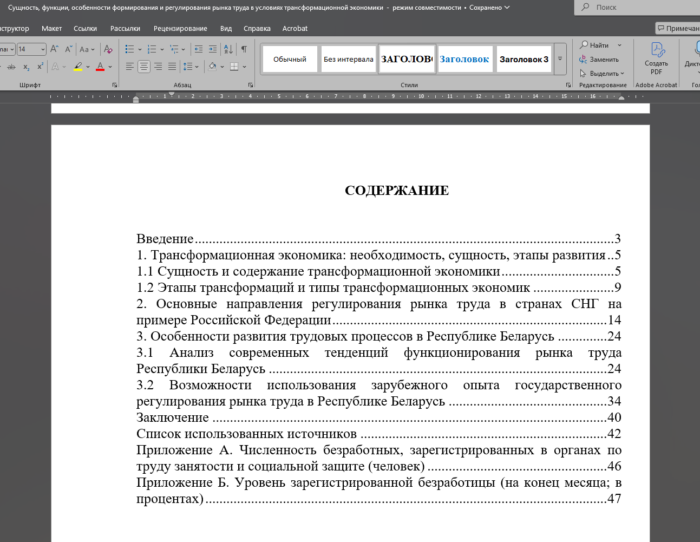Viewport: 700px width, 542px height.
Task: Open the Вид tab
Action: [226, 28]
